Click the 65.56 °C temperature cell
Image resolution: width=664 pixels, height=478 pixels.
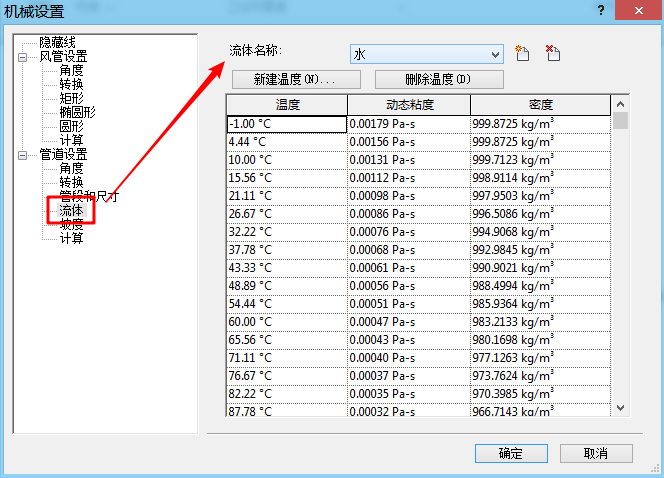point(287,340)
